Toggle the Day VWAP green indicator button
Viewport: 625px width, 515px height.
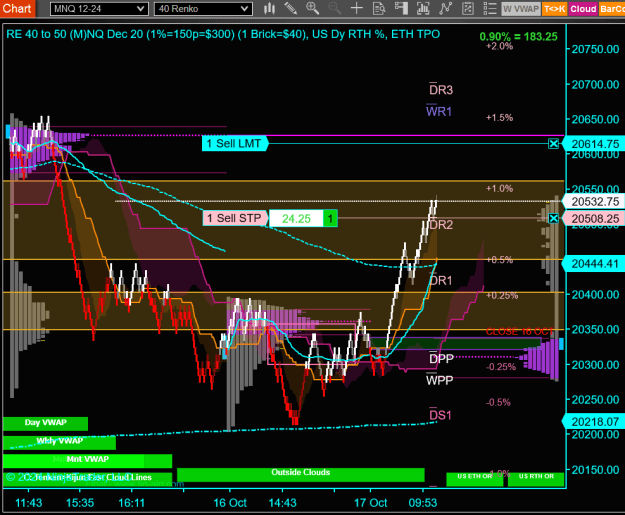pos(45,423)
